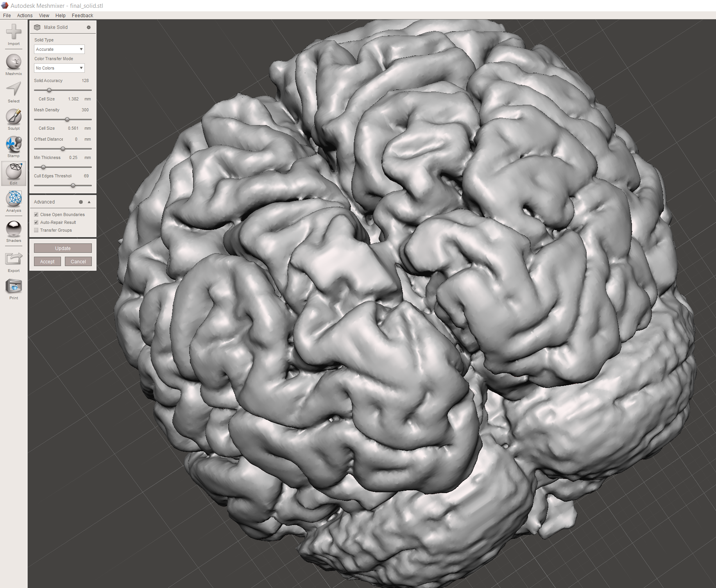Click the Update button
Image resolution: width=716 pixels, height=588 pixels.
point(63,248)
